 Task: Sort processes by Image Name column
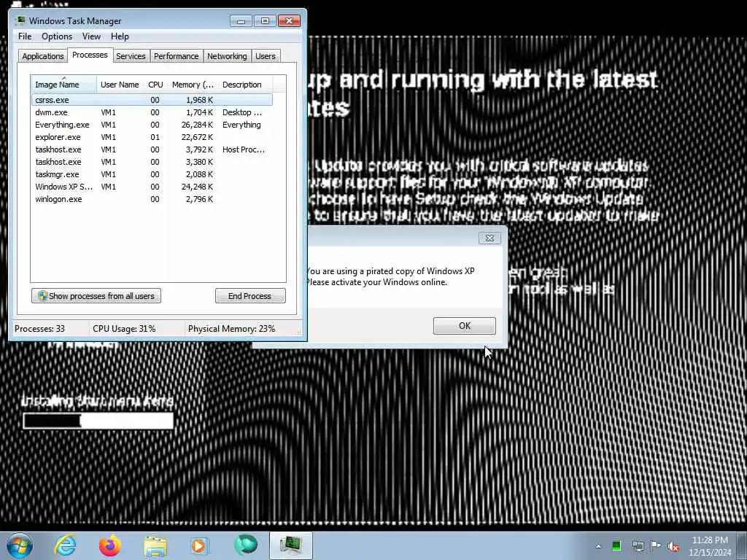pyautogui.click(x=64, y=85)
